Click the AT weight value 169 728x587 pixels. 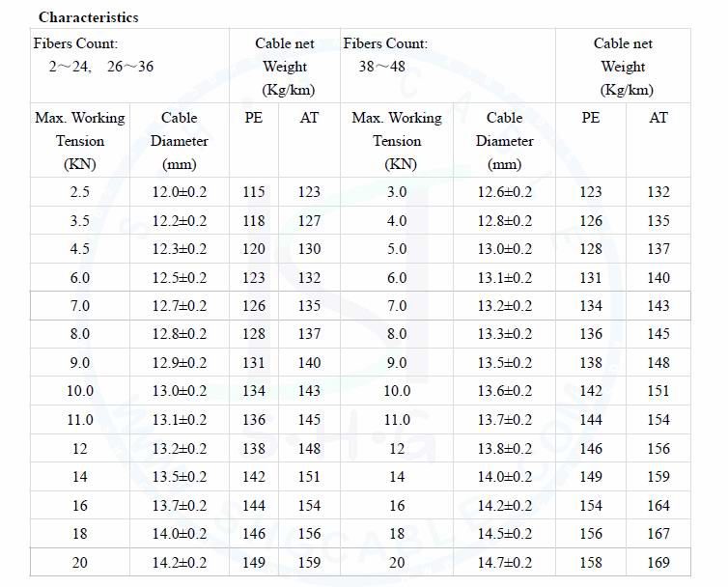(x=658, y=563)
